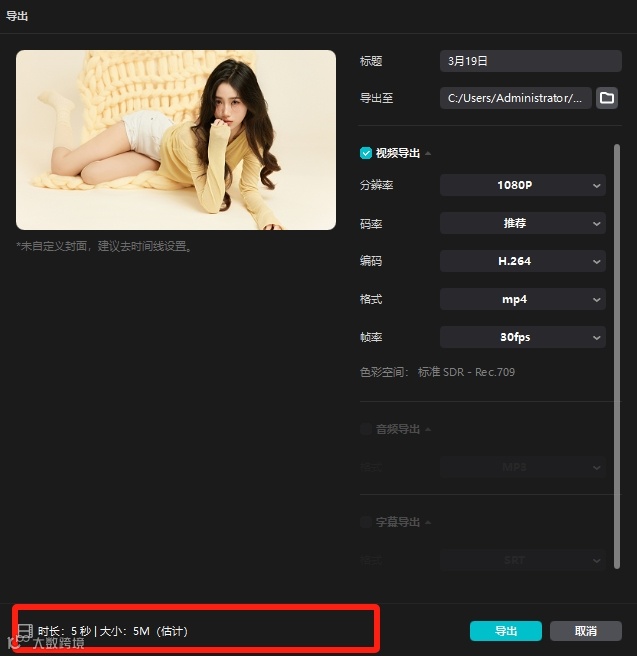Screen dimensions: 637x656
Task: Click the film strip icon beside duration
Action: coord(25,630)
